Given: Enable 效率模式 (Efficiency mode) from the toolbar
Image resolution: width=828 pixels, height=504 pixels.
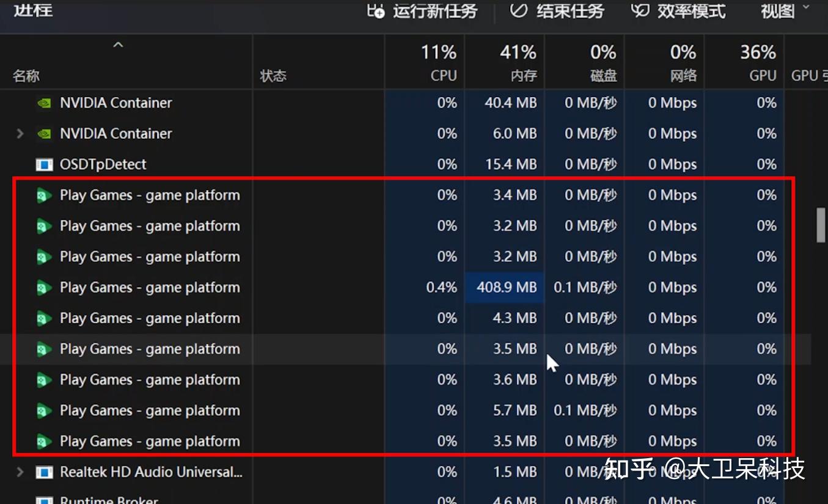Looking at the screenshot, I should coord(678,10).
